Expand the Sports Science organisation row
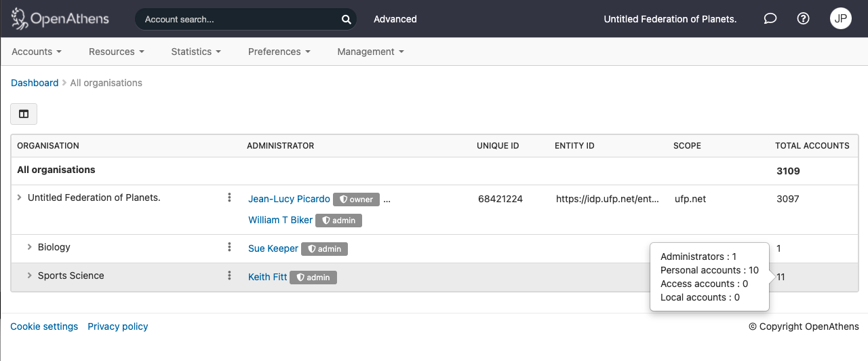 tap(30, 275)
